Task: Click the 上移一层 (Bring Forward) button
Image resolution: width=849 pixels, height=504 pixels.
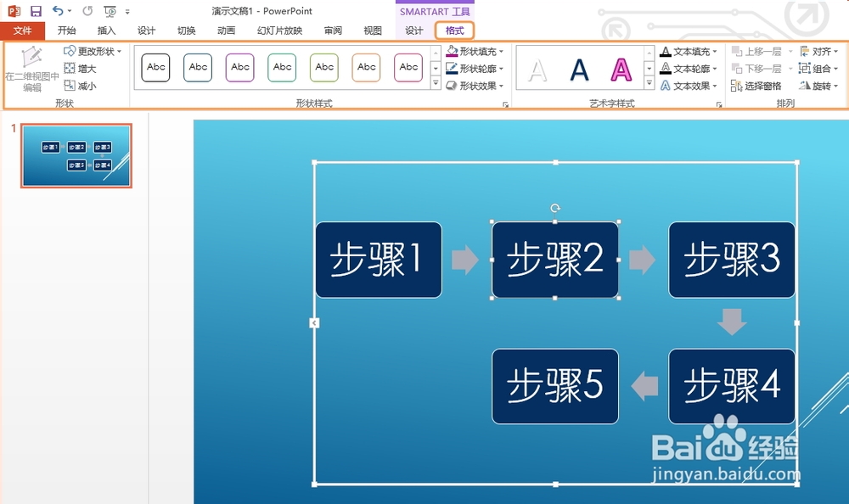Action: tap(760, 52)
